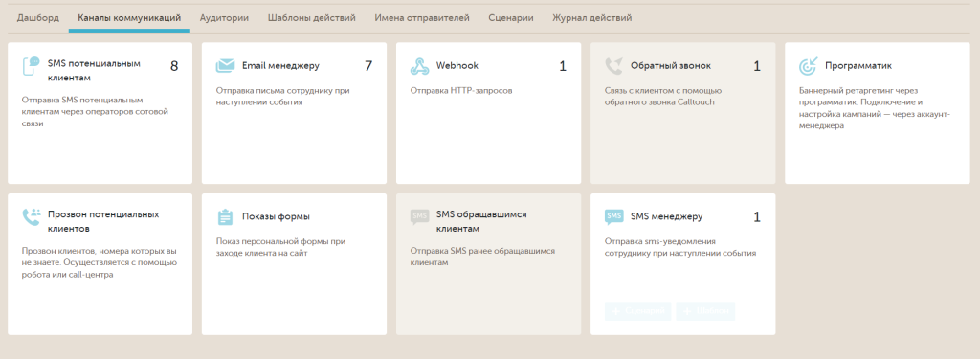Open the SMS обращавшимся клиентам card title
This screenshot has height=359, width=980.
[x=481, y=221]
